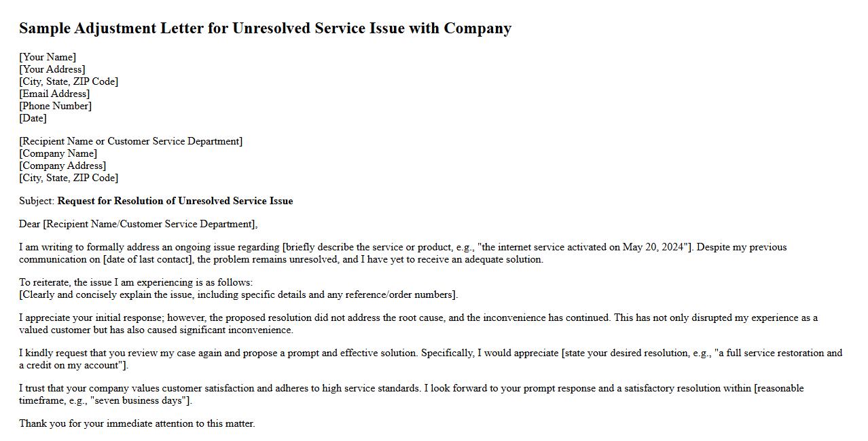
Task: Click the [Email Address] placeholder
Action: coord(54,94)
